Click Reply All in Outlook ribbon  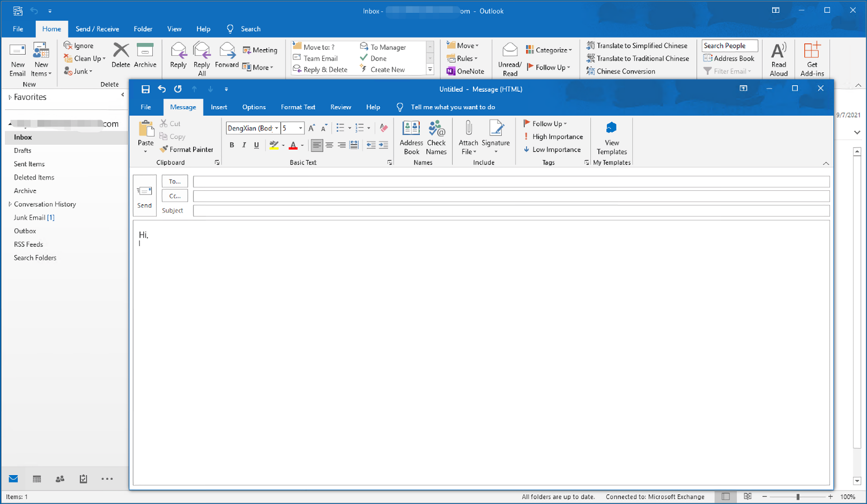coord(202,59)
